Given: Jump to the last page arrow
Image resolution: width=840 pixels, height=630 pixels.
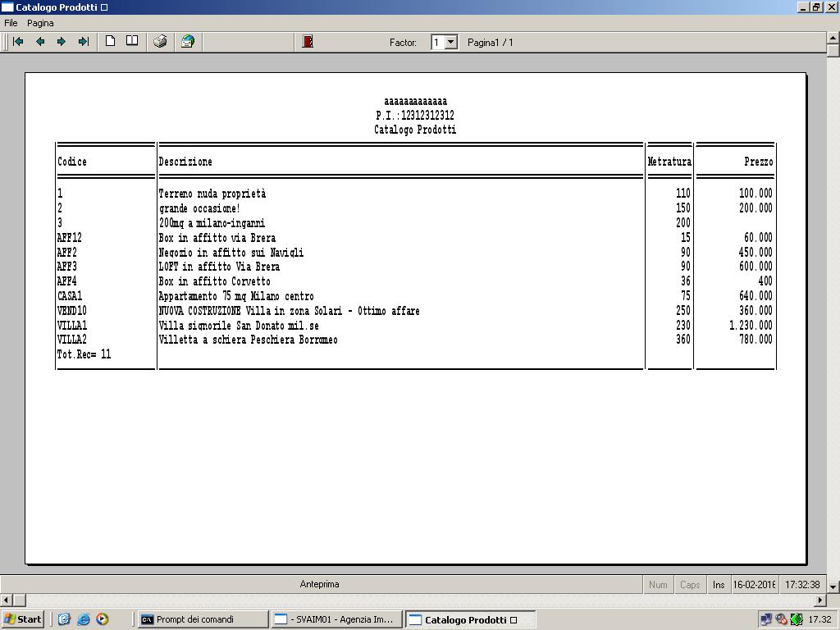Looking at the screenshot, I should coord(83,42).
